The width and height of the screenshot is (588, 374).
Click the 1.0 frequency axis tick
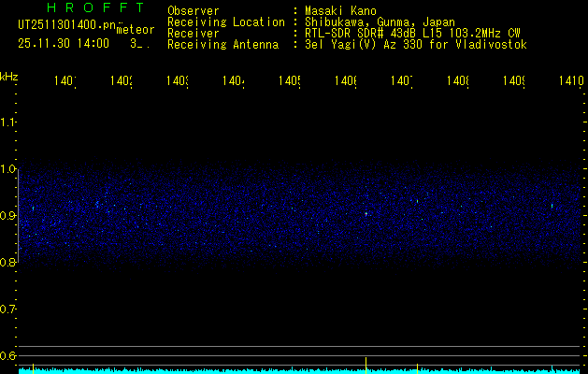(x=8, y=169)
